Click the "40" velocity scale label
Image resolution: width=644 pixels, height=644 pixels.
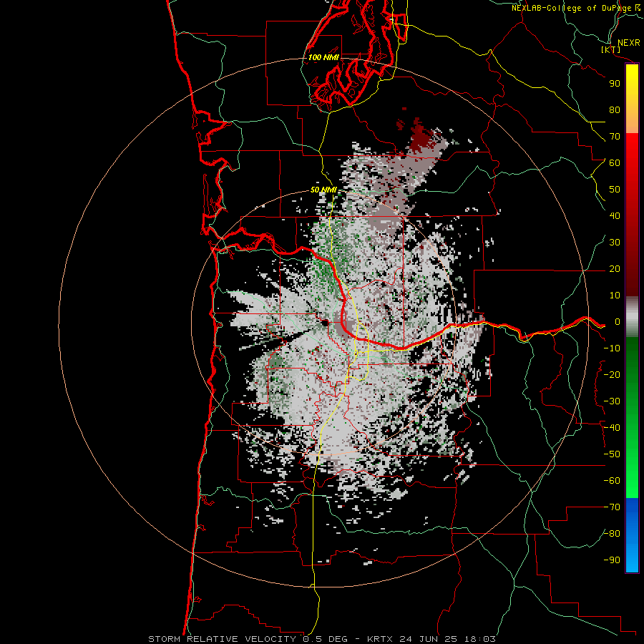pyautogui.click(x=615, y=216)
